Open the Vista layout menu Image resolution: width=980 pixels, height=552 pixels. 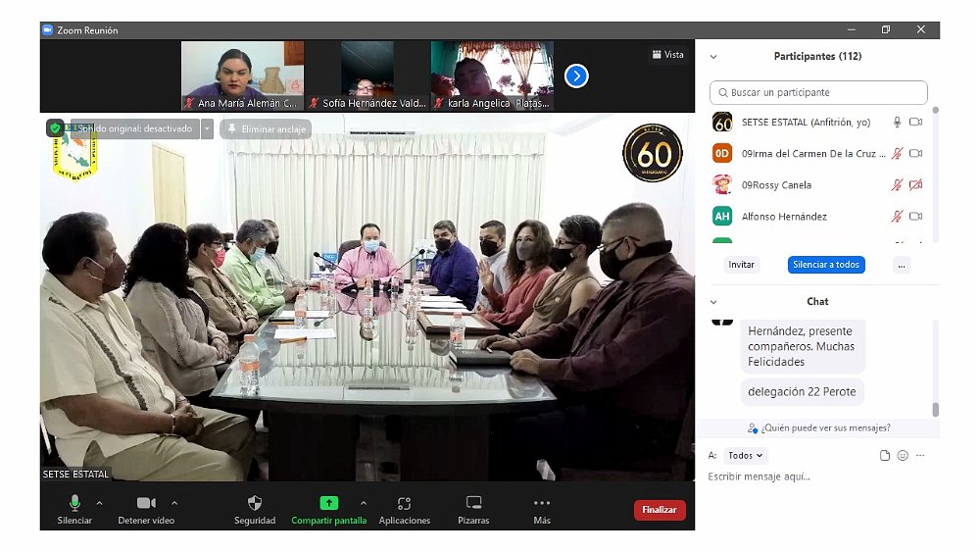(667, 55)
